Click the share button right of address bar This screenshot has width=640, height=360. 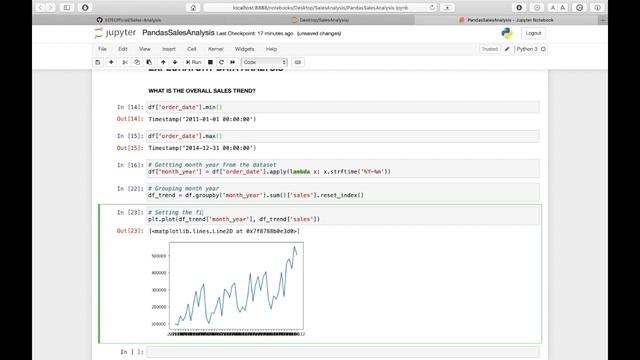pos(447,7)
